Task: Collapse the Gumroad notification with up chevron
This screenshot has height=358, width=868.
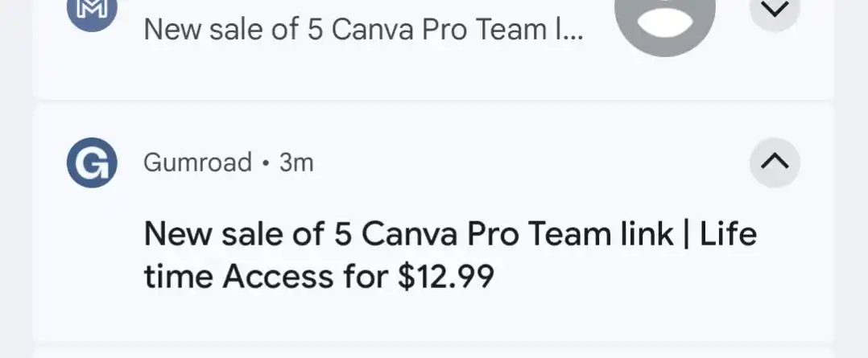Action: pyautogui.click(x=775, y=163)
